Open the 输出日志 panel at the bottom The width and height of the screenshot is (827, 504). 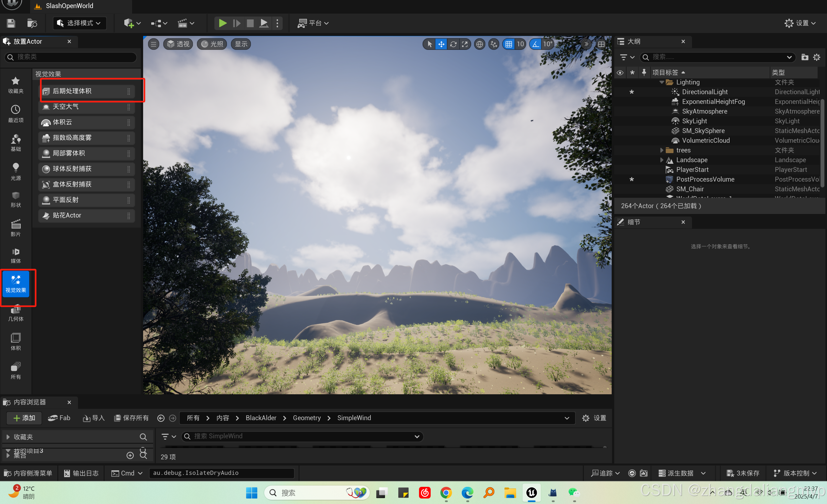[x=81, y=473]
